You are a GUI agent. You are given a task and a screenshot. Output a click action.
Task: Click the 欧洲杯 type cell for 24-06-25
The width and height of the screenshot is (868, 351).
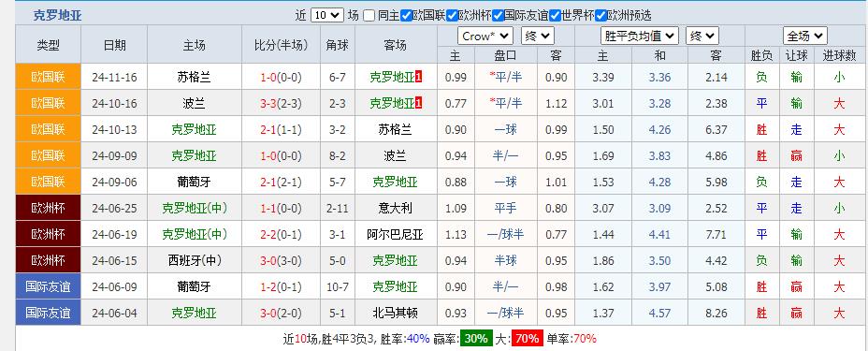(48, 208)
